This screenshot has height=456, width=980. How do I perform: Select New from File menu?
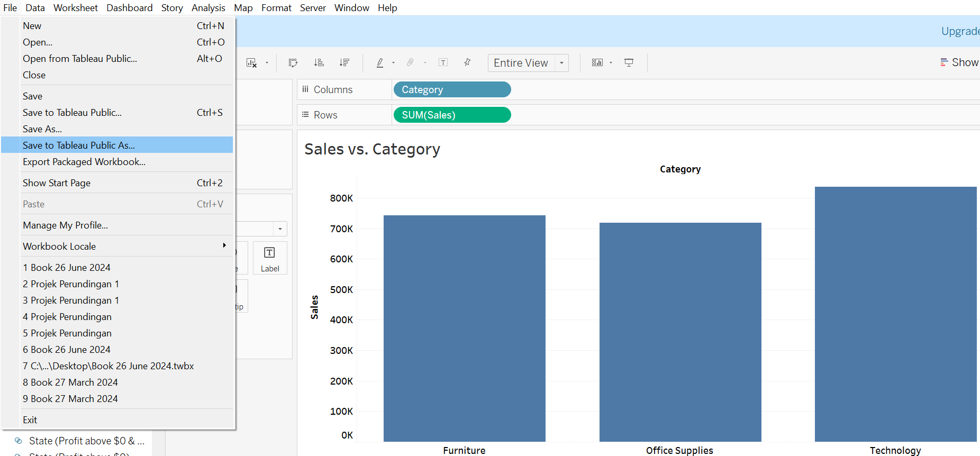117,26
